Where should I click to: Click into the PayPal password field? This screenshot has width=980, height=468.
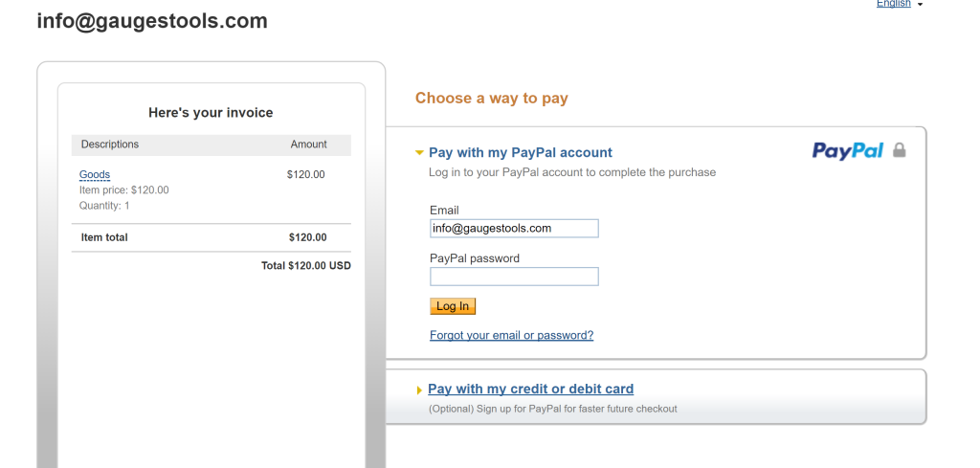514,277
